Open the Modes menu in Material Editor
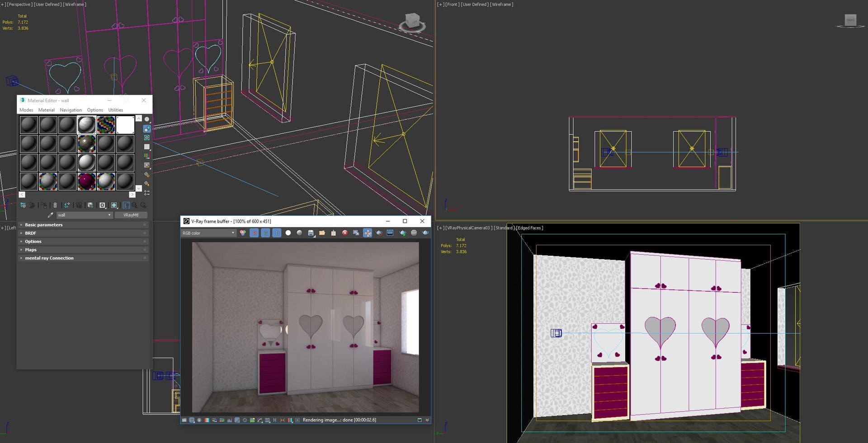868x443 pixels. pos(26,110)
